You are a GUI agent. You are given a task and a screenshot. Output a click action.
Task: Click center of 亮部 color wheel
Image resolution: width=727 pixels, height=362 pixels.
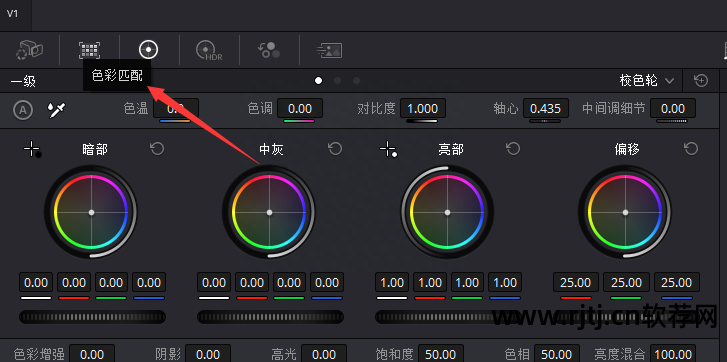point(447,212)
